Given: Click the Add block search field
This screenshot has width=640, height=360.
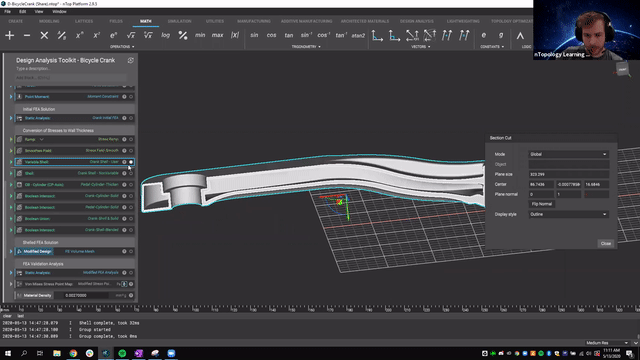Looking at the screenshot, I should (x=71, y=78).
